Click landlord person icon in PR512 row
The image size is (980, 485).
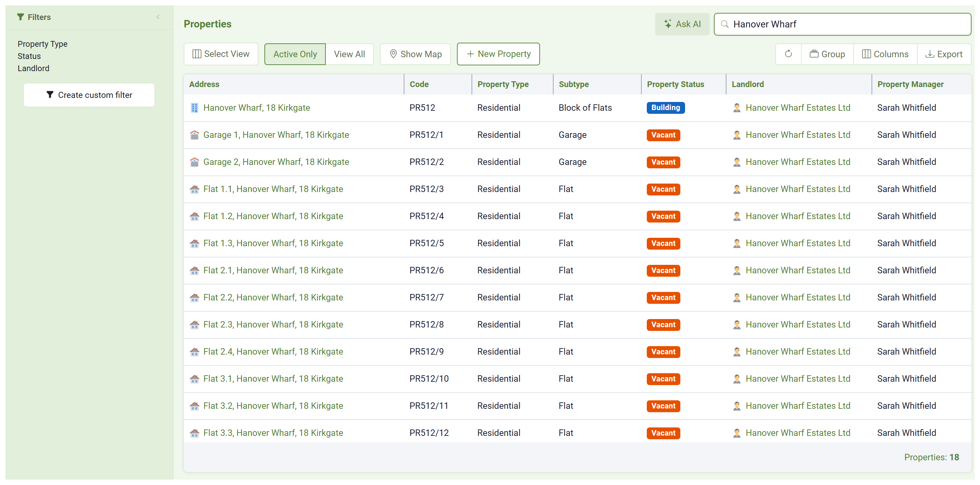click(737, 108)
